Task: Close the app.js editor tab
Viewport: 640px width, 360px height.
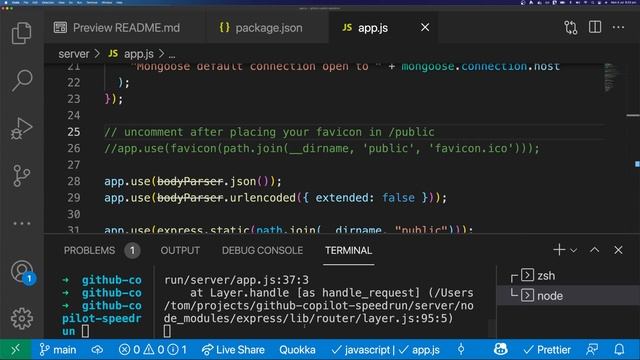Action: 425,27
